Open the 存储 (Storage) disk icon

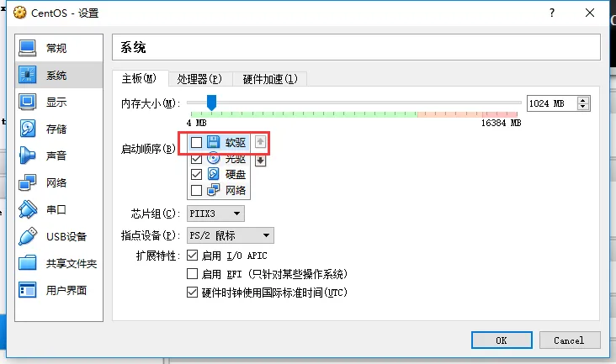28,129
